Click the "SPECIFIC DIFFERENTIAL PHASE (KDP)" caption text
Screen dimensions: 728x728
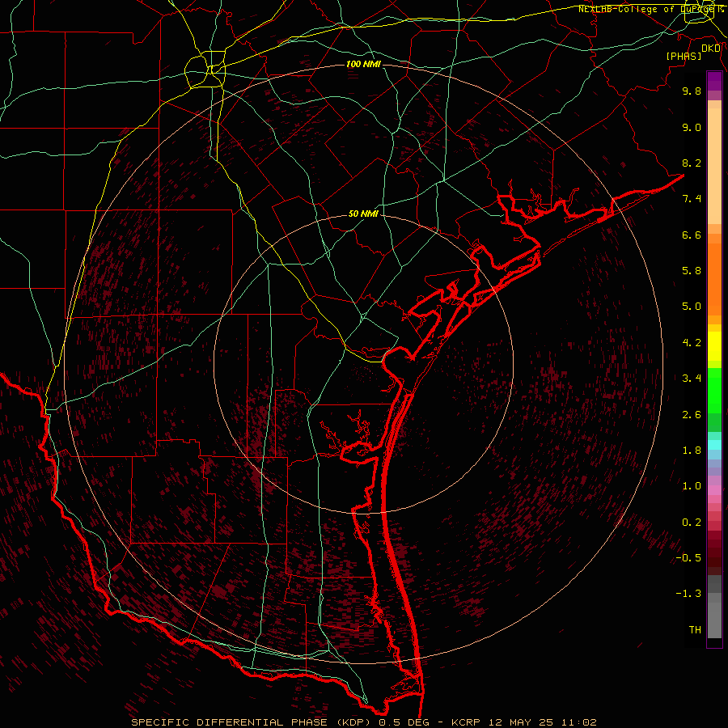pyautogui.click(x=252, y=722)
